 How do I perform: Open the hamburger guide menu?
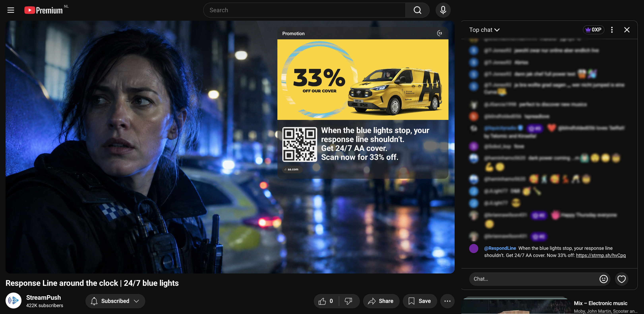(11, 10)
